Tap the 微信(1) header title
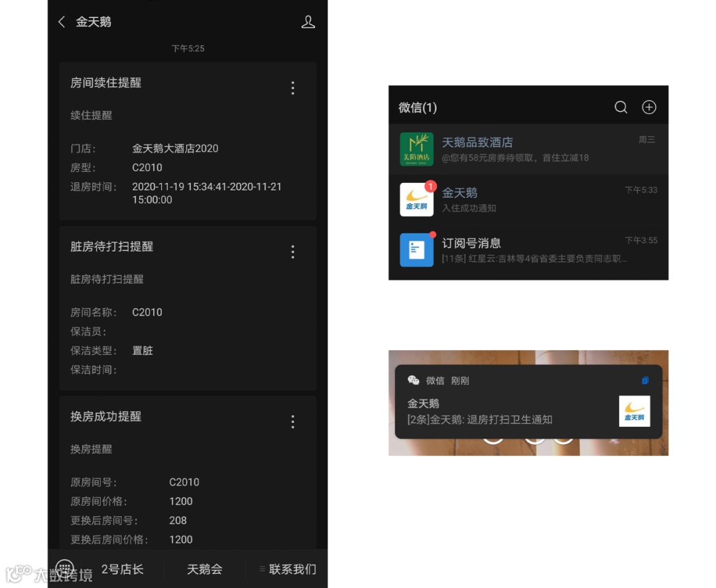This screenshot has width=716, height=588. [x=418, y=108]
